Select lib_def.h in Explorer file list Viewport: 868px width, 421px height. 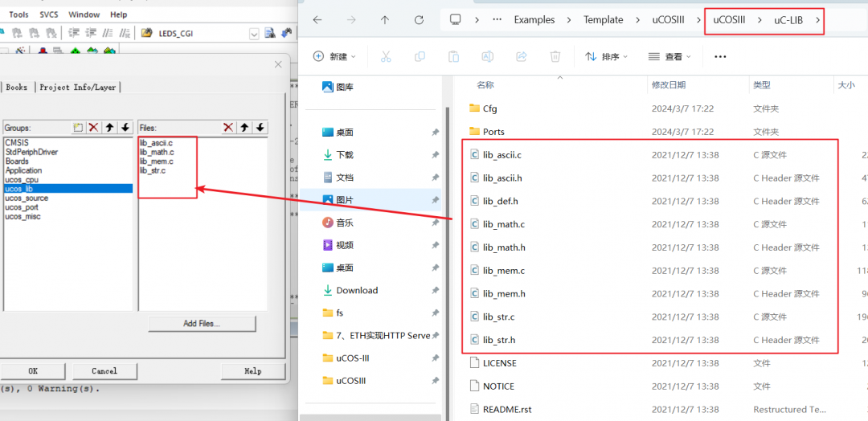[x=501, y=201]
